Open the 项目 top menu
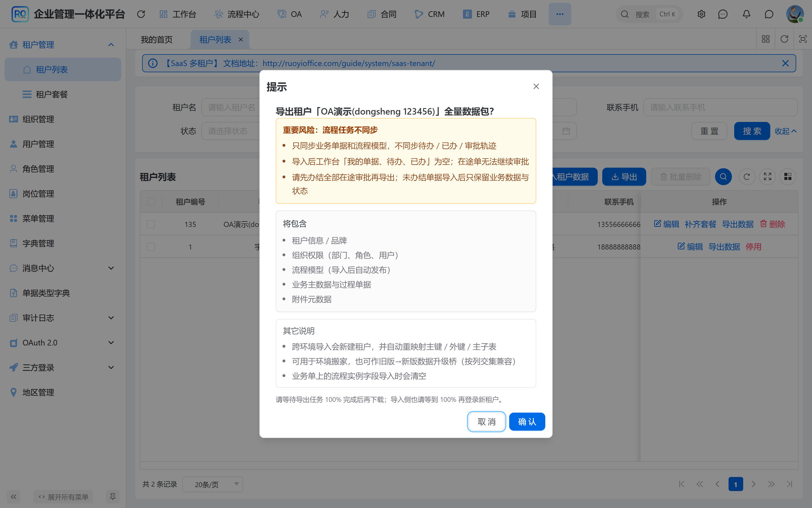The image size is (812, 508). click(522, 14)
